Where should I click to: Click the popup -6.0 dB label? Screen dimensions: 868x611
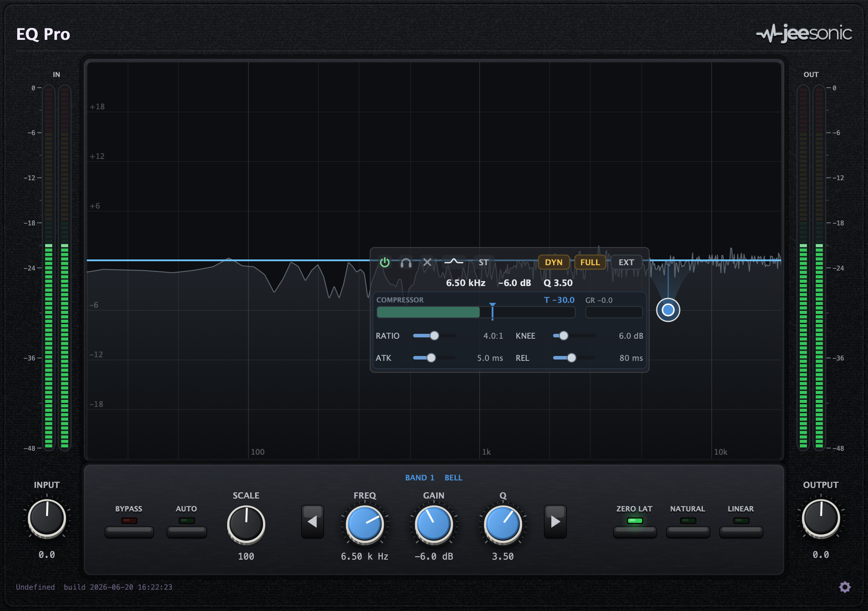point(515,283)
